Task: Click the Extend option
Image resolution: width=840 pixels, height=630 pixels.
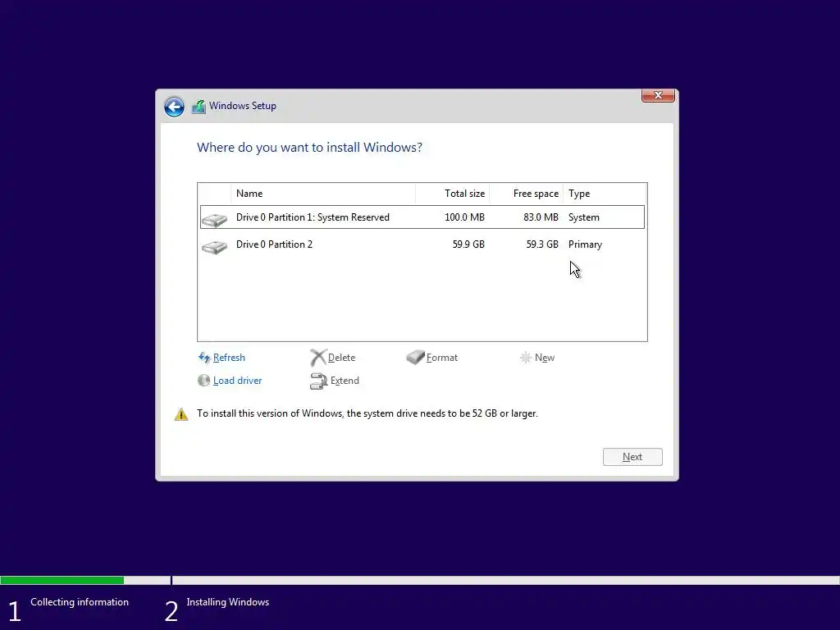Action: coord(345,381)
